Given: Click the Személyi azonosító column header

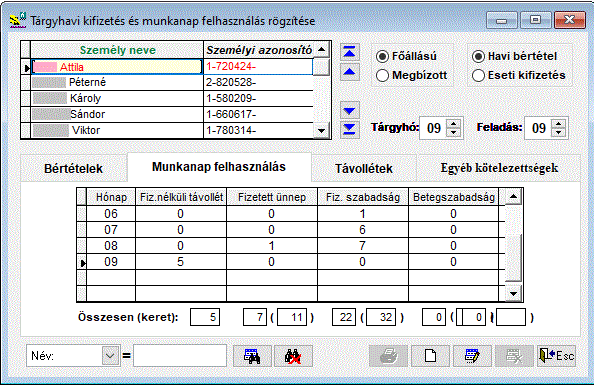Looking at the screenshot, I should pyautogui.click(x=258, y=50).
